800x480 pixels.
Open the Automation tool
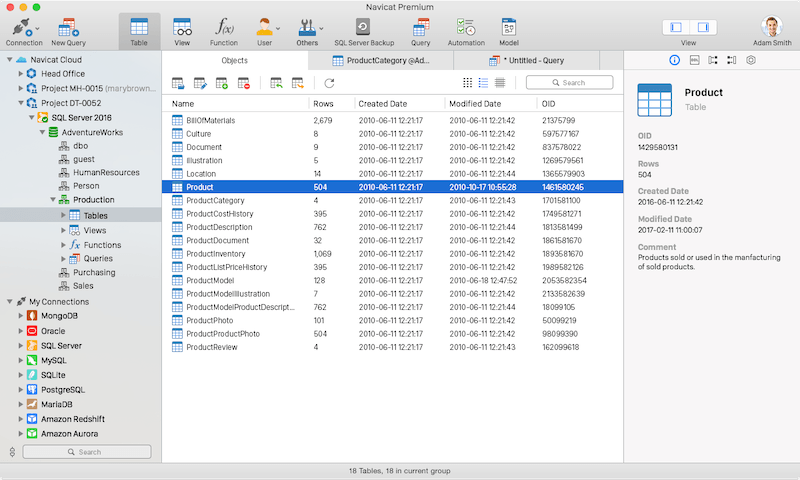point(466,32)
